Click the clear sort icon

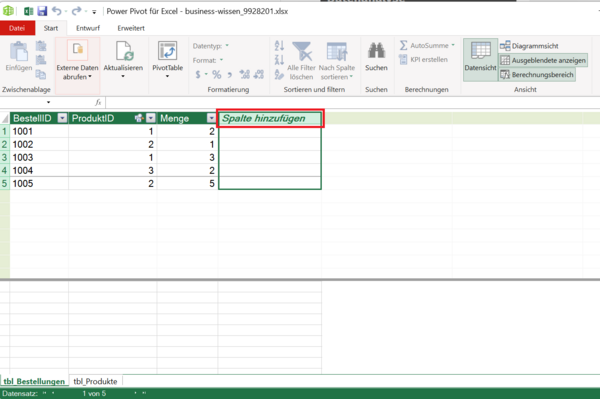pos(279,74)
